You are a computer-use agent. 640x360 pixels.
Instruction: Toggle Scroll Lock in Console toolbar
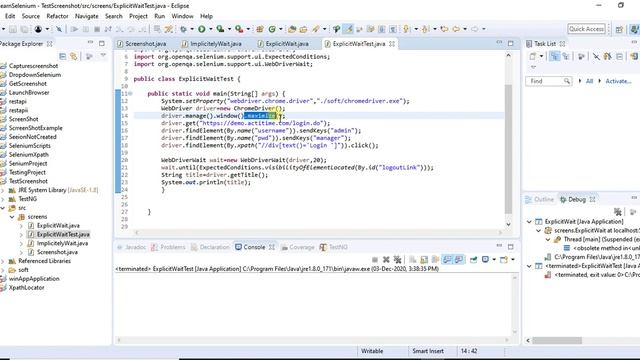coord(424,259)
